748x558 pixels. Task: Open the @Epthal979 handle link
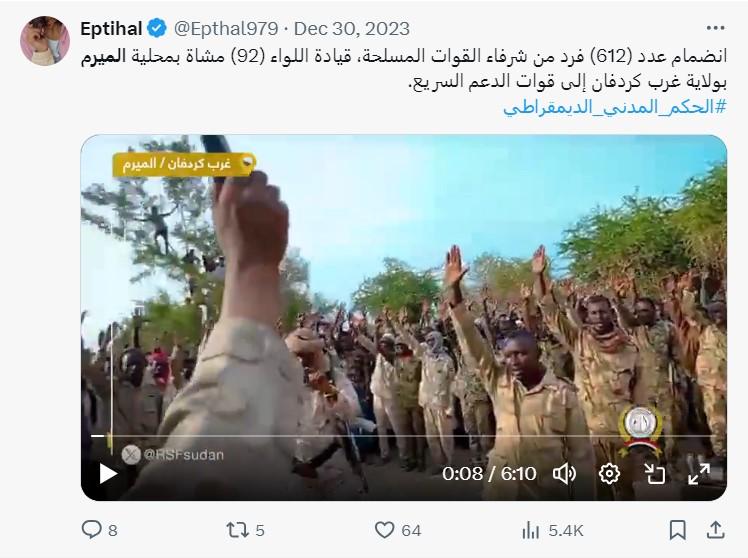[226, 29]
